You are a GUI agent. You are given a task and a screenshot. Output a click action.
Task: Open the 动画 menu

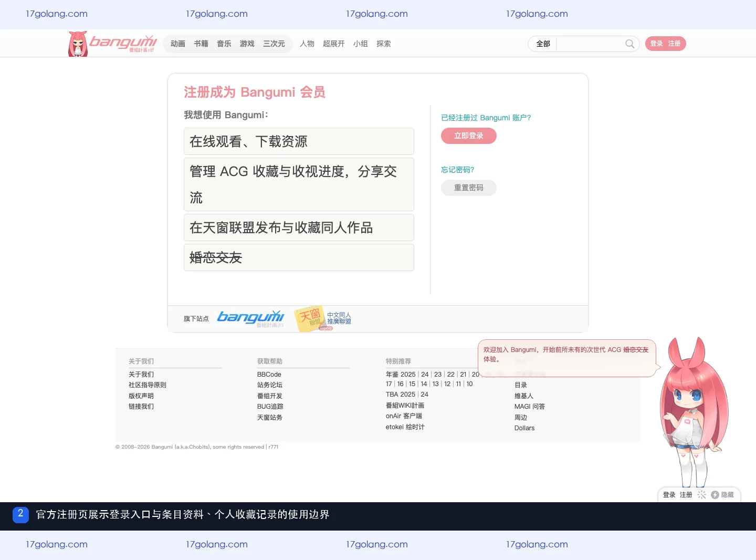pos(178,44)
